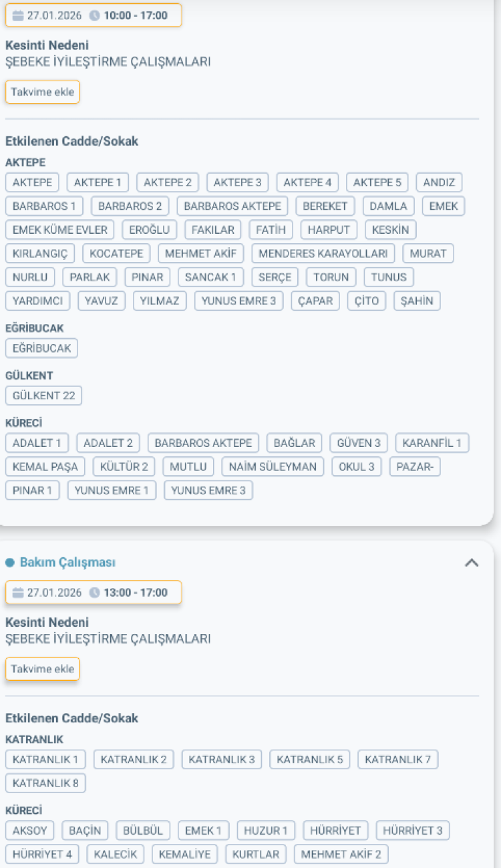Choose the DAMLA street chip
The image size is (501, 868).
pos(389,206)
